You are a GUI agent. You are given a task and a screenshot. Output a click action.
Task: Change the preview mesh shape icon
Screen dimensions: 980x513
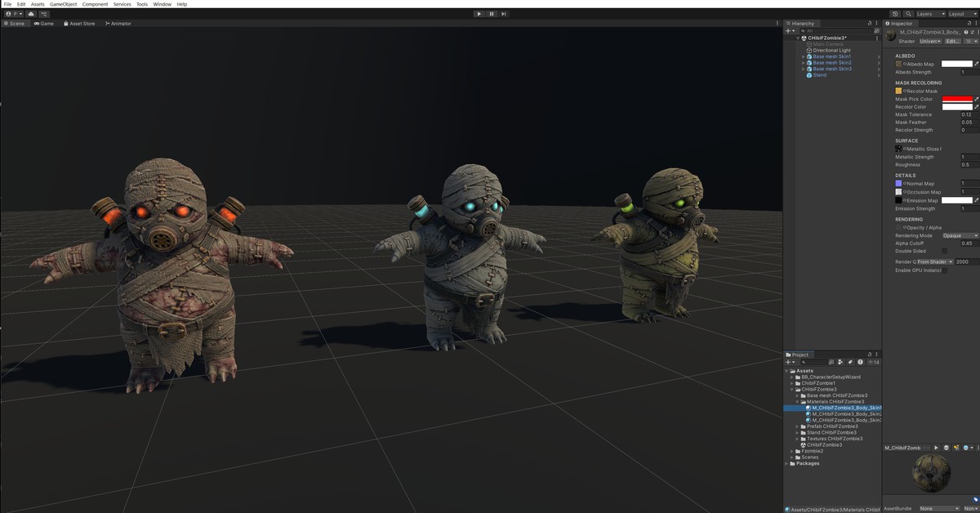click(947, 448)
